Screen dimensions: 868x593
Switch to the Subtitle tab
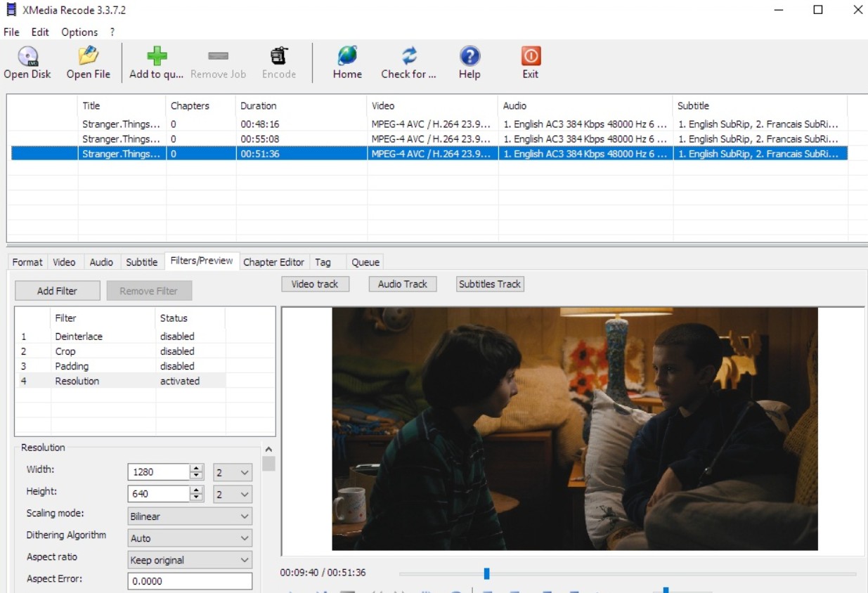pyautogui.click(x=142, y=262)
